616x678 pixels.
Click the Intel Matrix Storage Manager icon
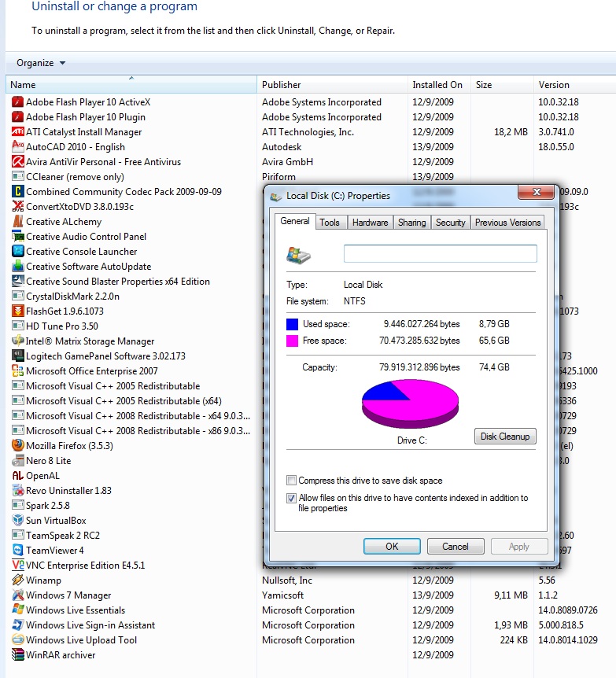pyautogui.click(x=18, y=341)
